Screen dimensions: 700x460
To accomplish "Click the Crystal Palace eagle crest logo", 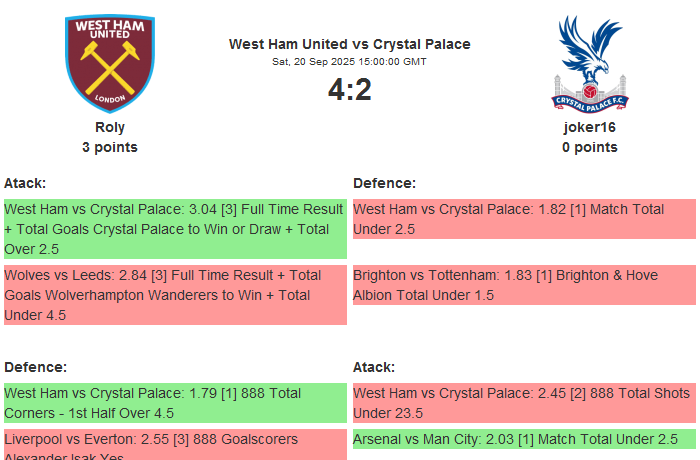I will (589, 63).
